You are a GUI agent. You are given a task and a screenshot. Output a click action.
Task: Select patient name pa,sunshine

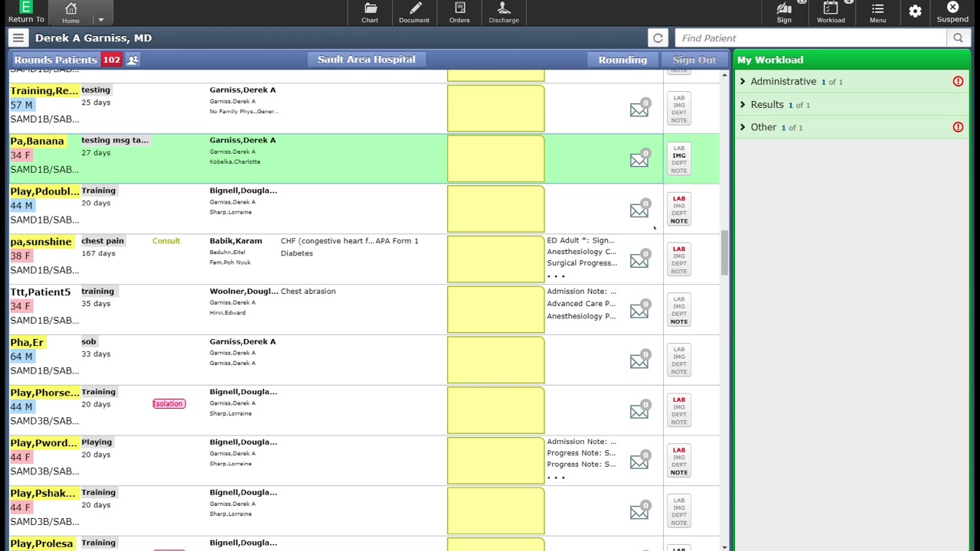(41, 242)
